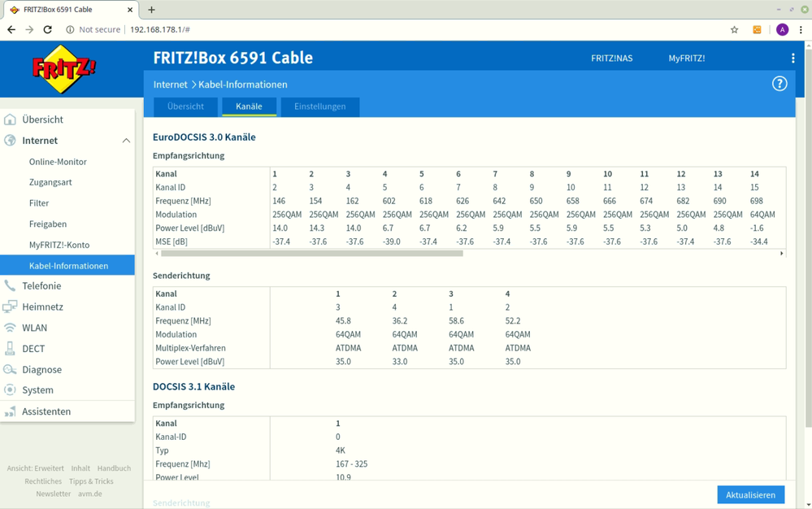View the Not secure site info icon
This screenshot has width=812, height=509.
[70, 29]
